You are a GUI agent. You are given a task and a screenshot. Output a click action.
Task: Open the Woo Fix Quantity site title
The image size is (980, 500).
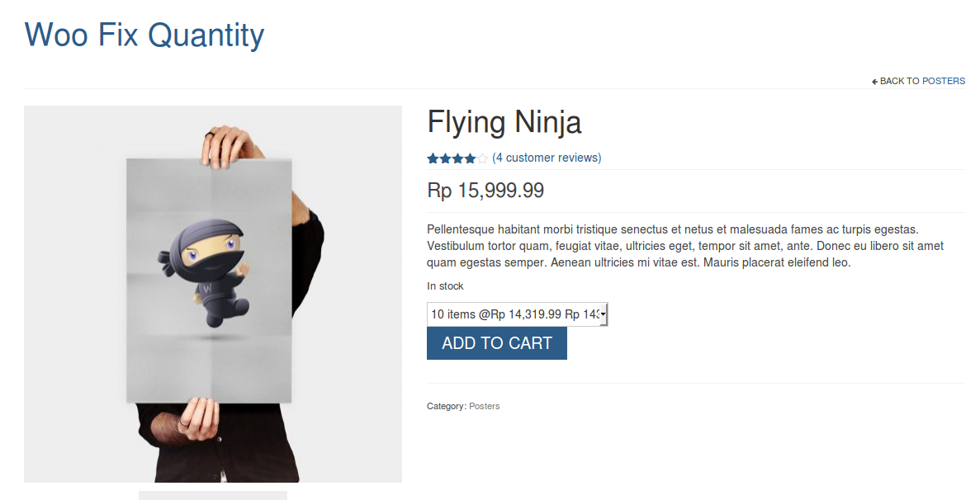coord(144,35)
